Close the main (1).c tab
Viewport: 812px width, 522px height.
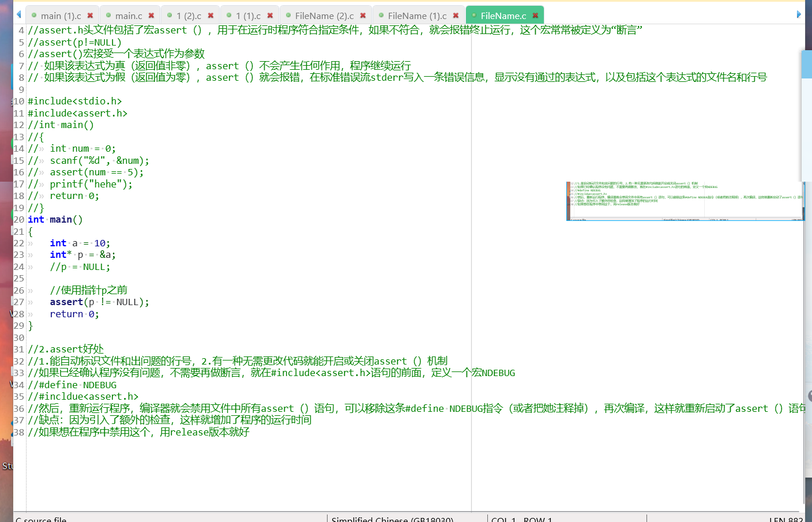point(90,16)
